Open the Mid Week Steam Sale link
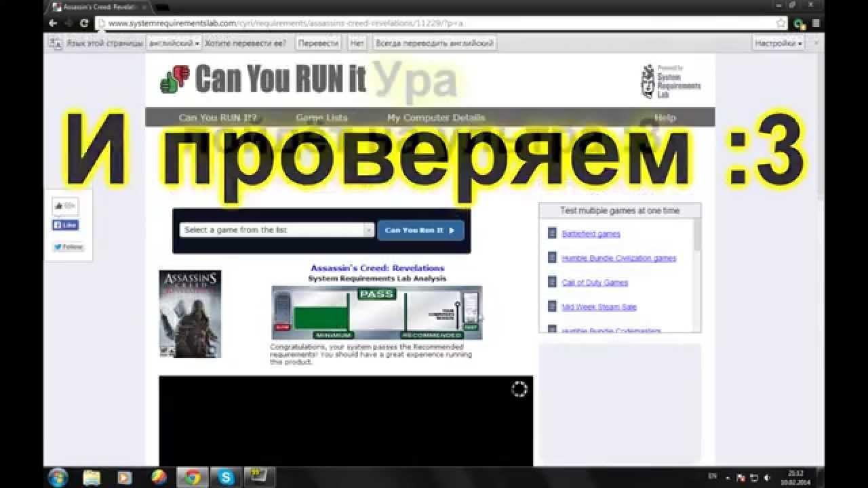868x488 pixels. (x=599, y=307)
